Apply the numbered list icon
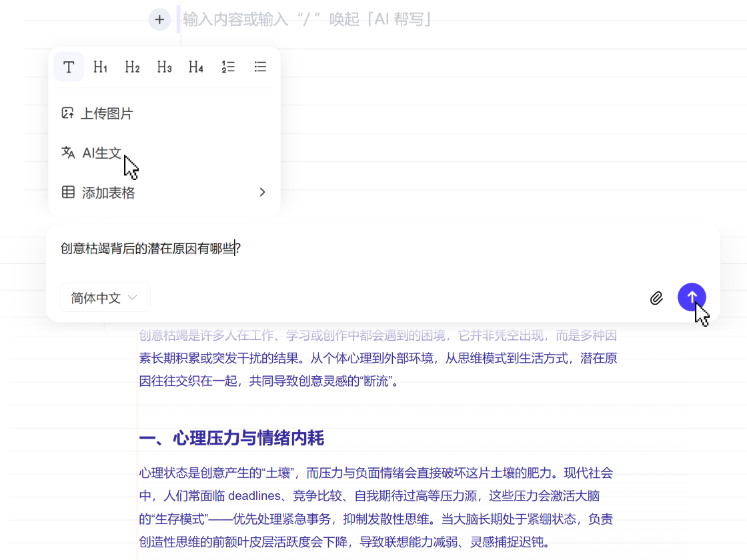Screen dimensions: 747x560 (228, 67)
